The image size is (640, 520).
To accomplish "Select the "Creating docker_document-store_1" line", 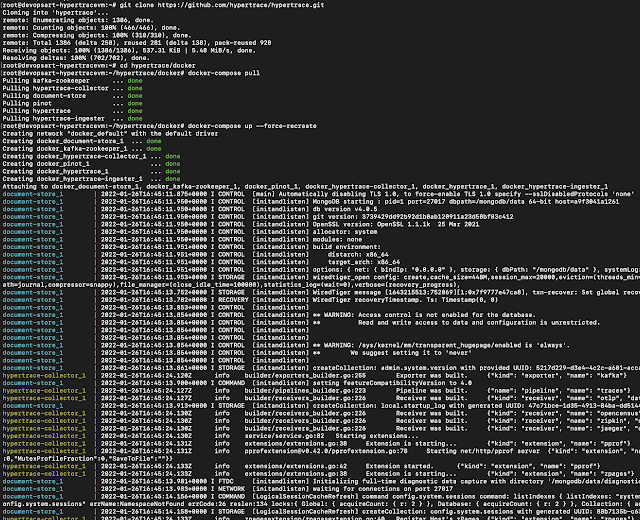I will [x=82, y=141].
